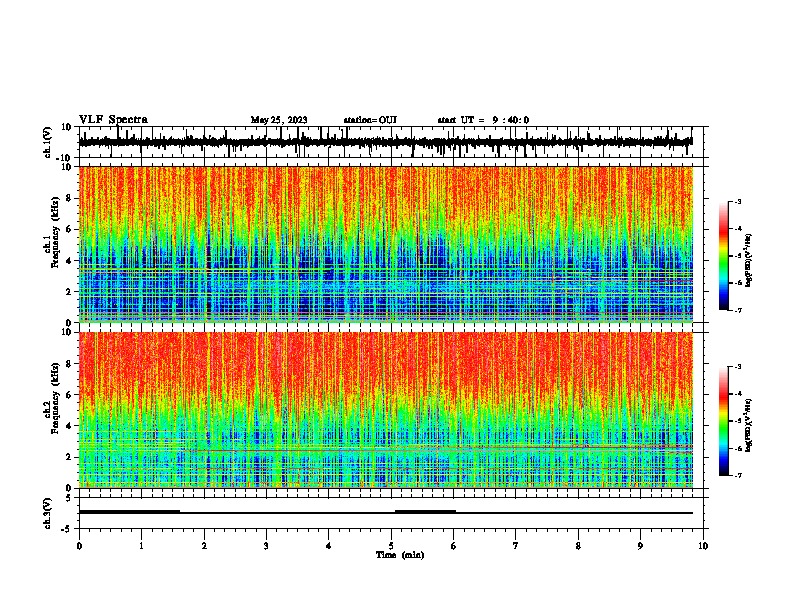
Task: Click inside the ch.2 spectrogram panel
Action: 386,410
